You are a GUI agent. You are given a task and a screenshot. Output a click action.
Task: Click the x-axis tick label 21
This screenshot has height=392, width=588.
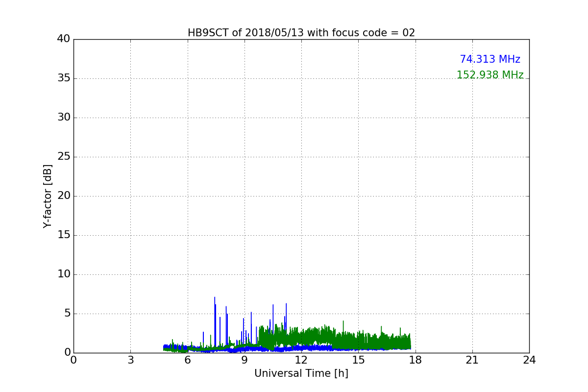pyautogui.click(x=472, y=360)
